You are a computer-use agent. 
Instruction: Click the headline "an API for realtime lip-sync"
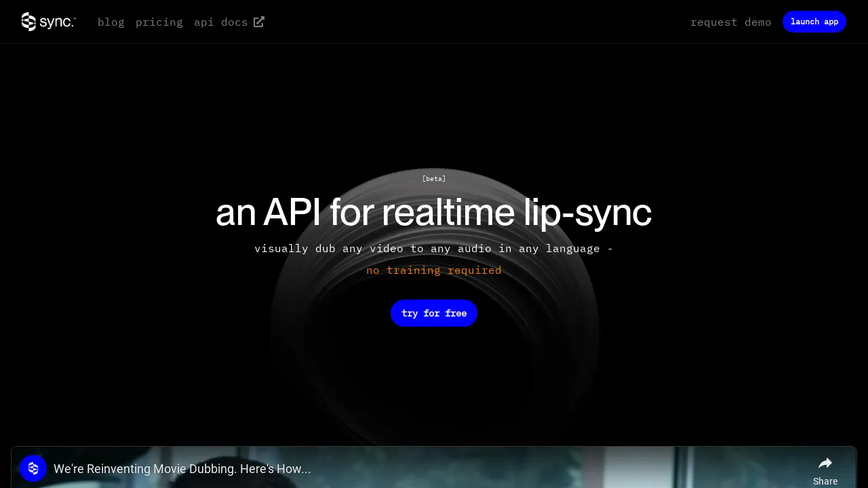[434, 212]
